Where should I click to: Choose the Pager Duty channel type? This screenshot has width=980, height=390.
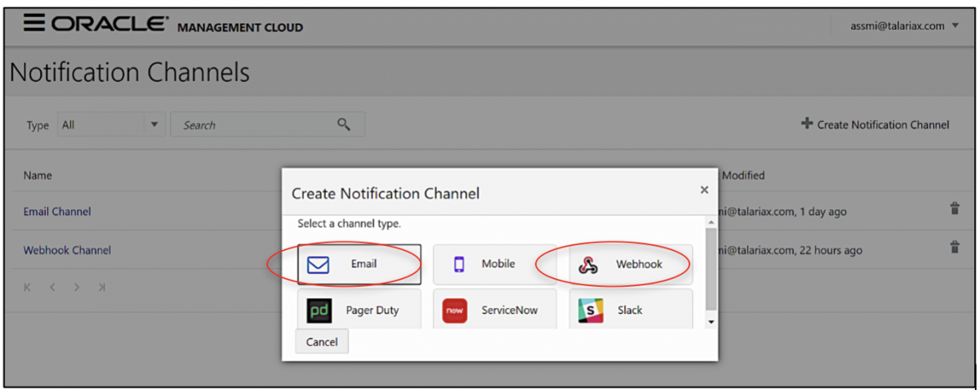coord(359,310)
